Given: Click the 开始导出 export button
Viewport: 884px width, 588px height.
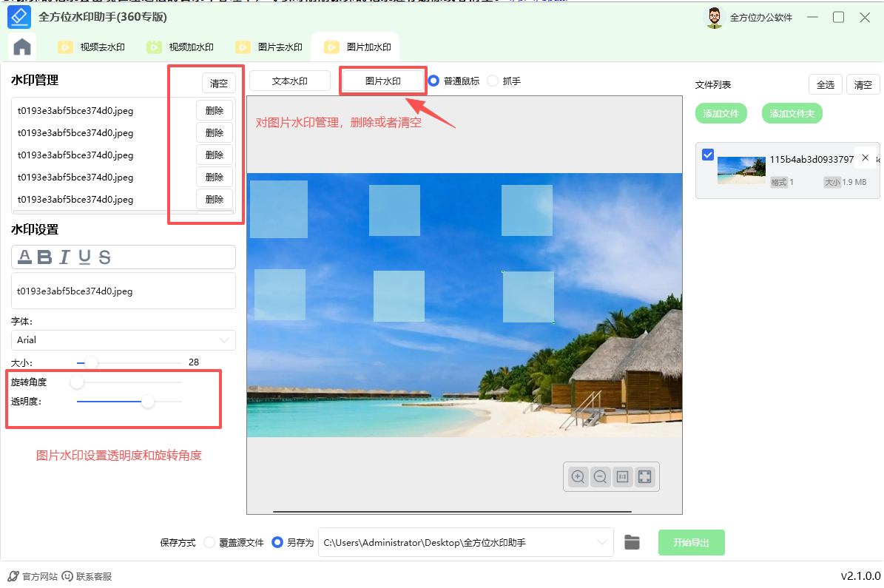Looking at the screenshot, I should (691, 542).
